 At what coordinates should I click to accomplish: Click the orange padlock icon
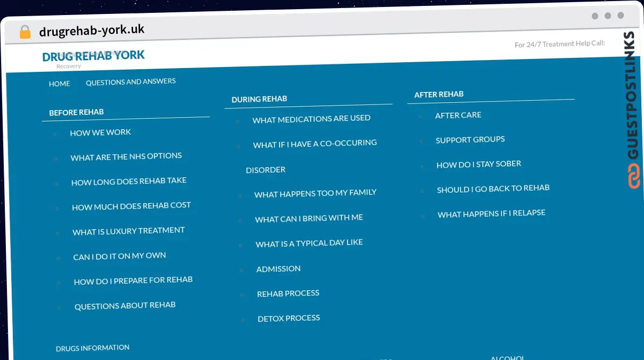click(x=25, y=32)
